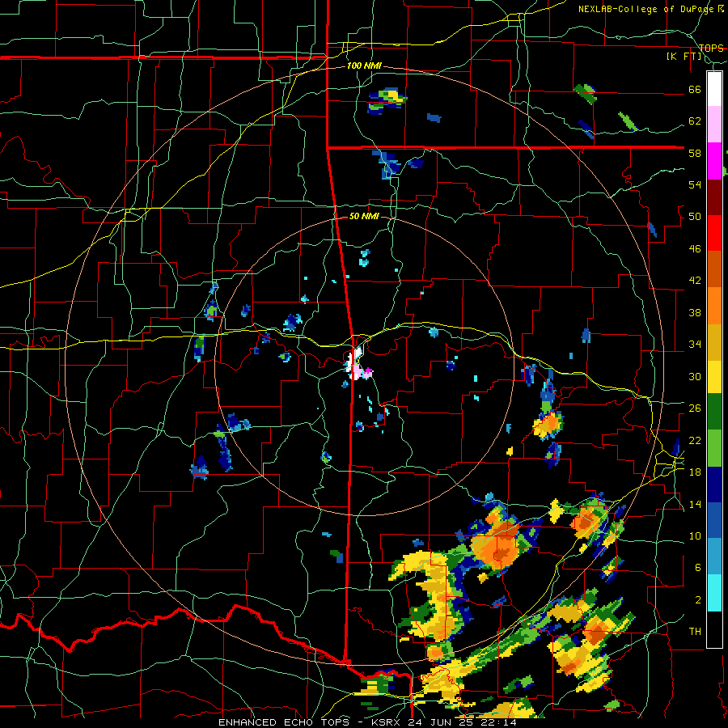
Task: Click the 2 legend value
Action: click(698, 600)
